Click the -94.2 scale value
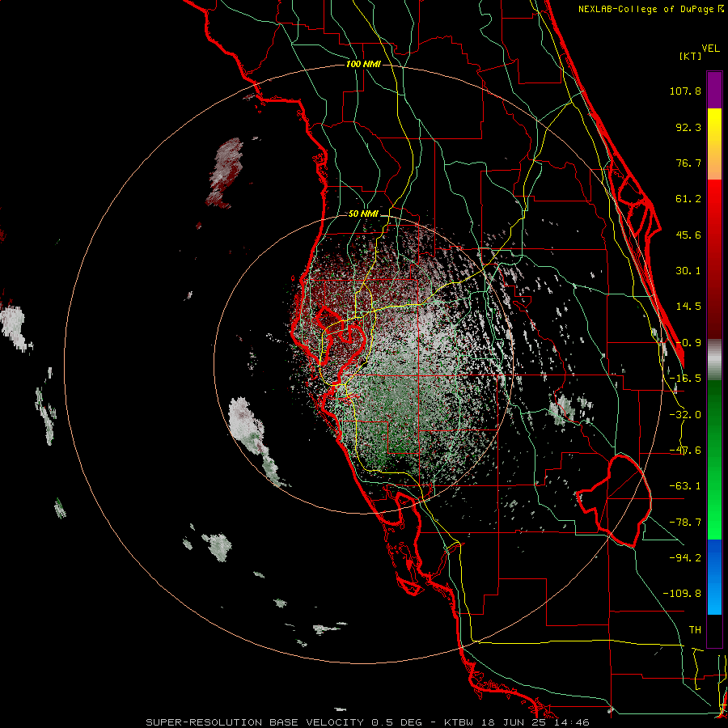Screen dimensions: 728x728 (x=685, y=557)
